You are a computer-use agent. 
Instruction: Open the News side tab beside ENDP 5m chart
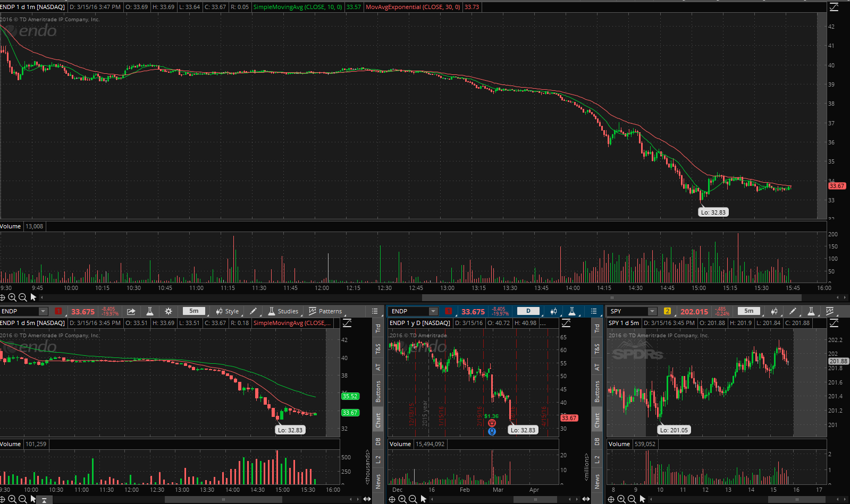coord(378,482)
